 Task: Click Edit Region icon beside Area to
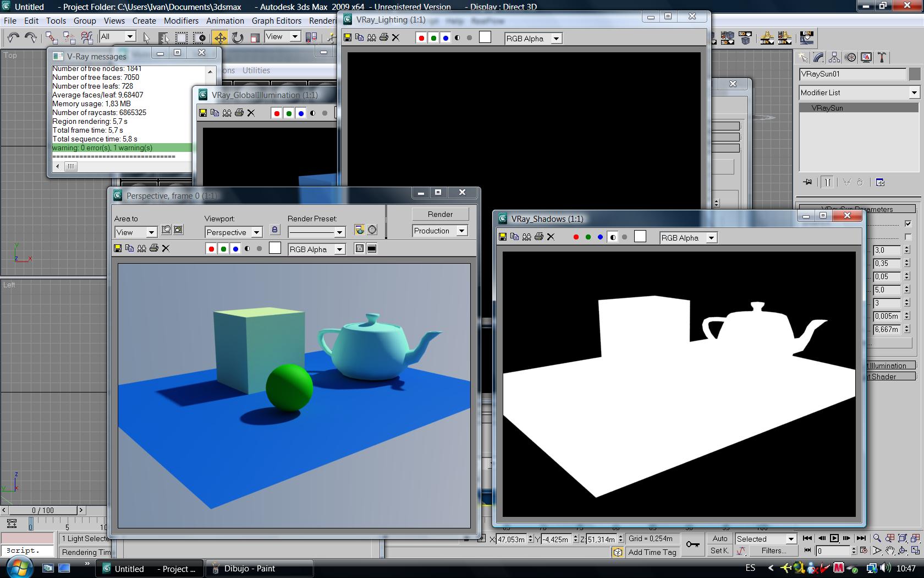[166, 230]
